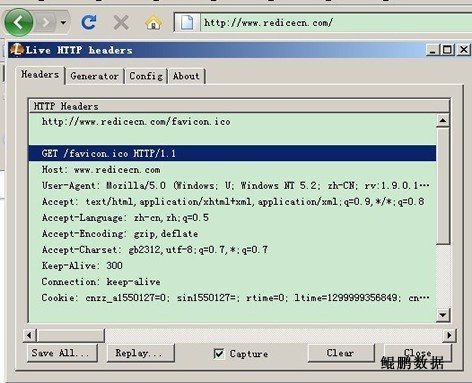
Task: Maximize the Live HTTP headers window
Action: tap(447, 50)
